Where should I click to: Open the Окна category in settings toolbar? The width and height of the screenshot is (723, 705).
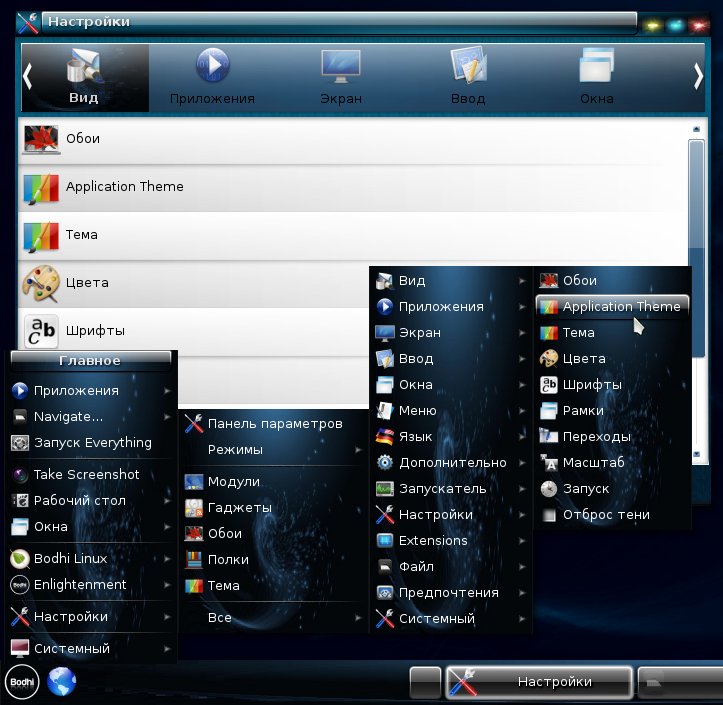coord(597,77)
